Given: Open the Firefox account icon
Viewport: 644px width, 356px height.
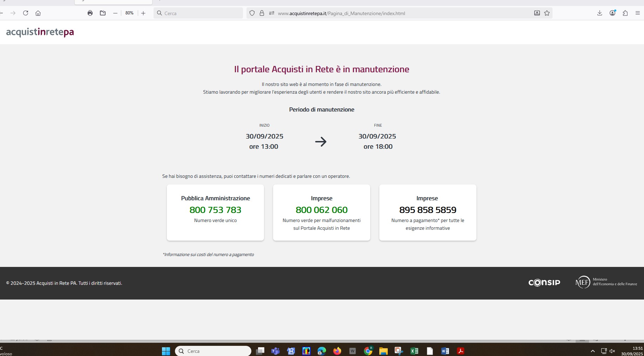Looking at the screenshot, I should [612, 13].
